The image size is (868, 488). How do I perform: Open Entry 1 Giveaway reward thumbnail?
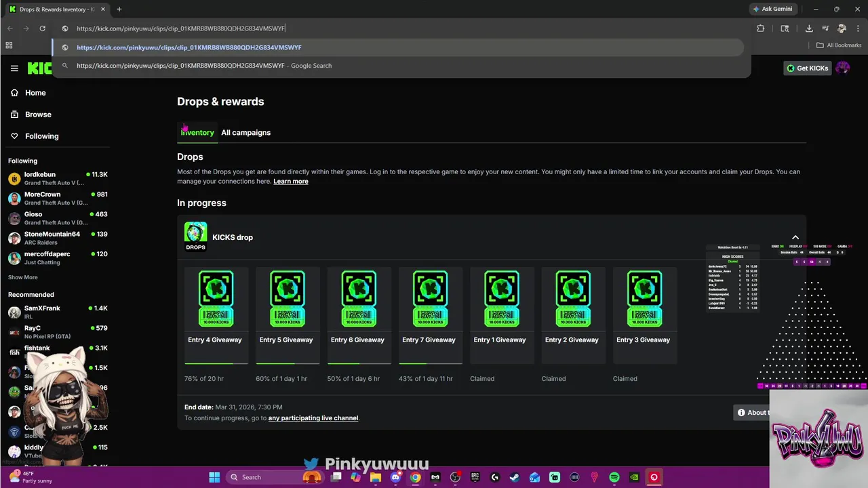tap(502, 299)
